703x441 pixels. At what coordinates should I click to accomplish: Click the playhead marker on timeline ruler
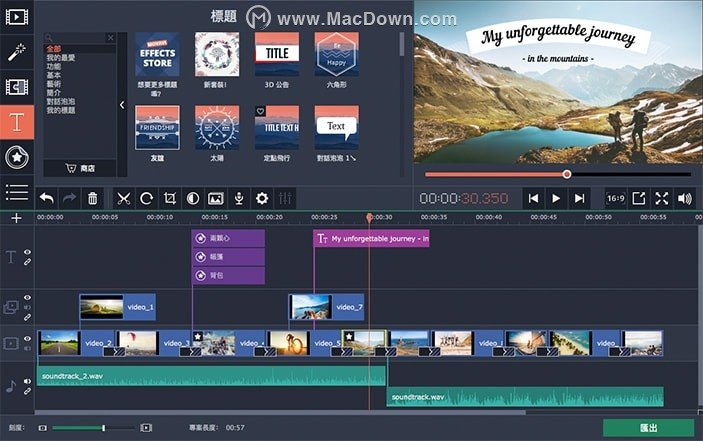click(369, 217)
